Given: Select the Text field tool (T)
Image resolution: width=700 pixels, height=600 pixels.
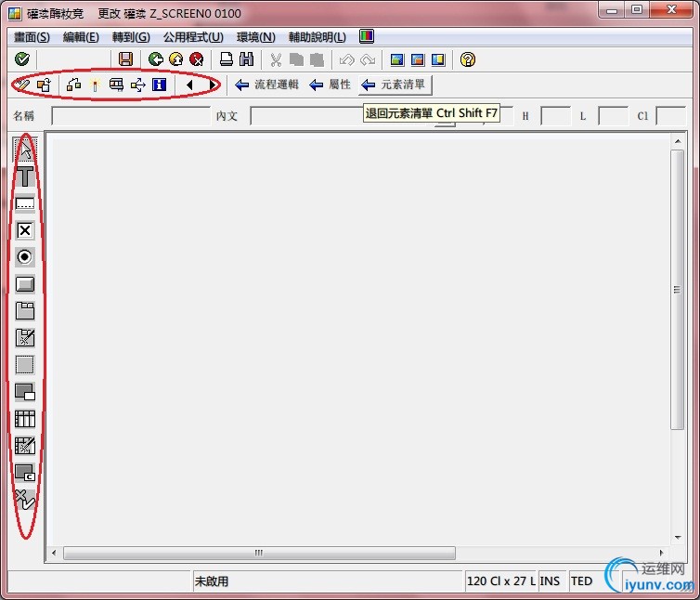Looking at the screenshot, I should point(24,176).
